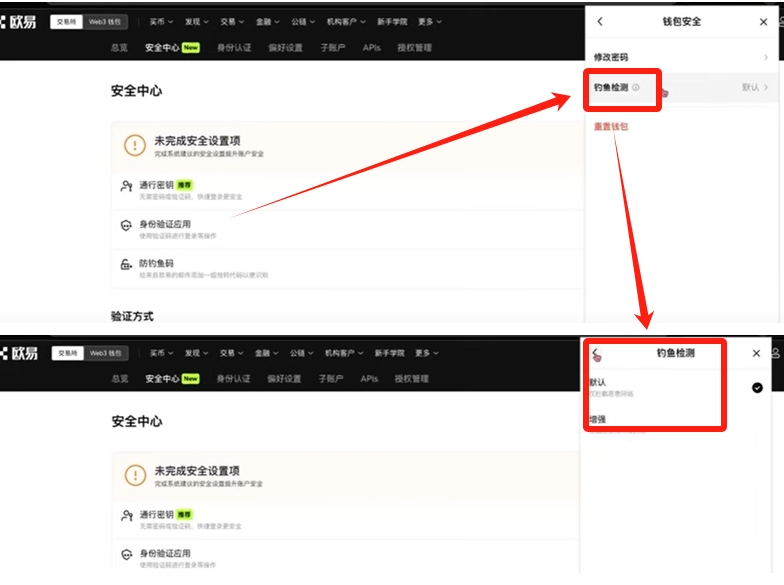
Task: Open the 机构客户 dropdown in lower screenshot
Action: (x=344, y=353)
